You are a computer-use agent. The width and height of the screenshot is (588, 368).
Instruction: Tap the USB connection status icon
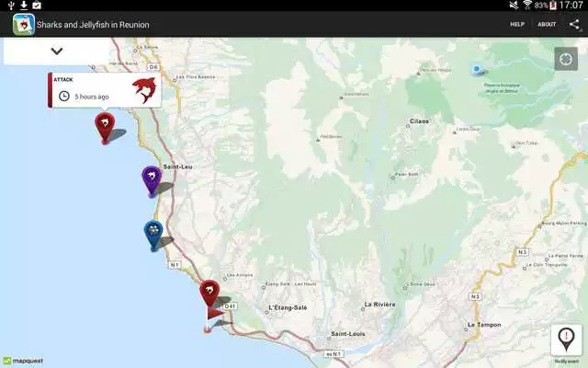click(x=11, y=6)
